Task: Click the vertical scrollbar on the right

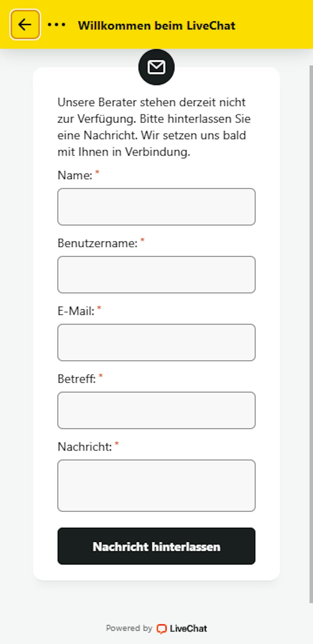Action: coord(311,334)
